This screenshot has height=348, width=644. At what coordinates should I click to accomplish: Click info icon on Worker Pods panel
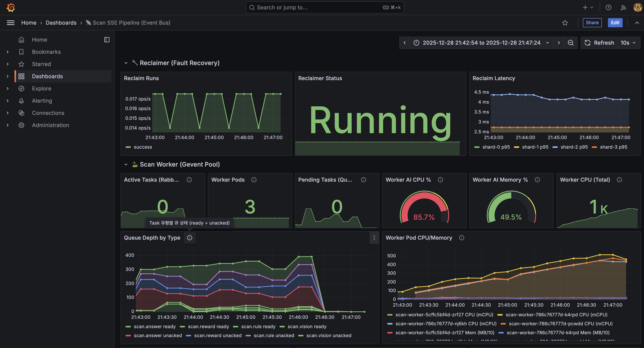point(254,180)
